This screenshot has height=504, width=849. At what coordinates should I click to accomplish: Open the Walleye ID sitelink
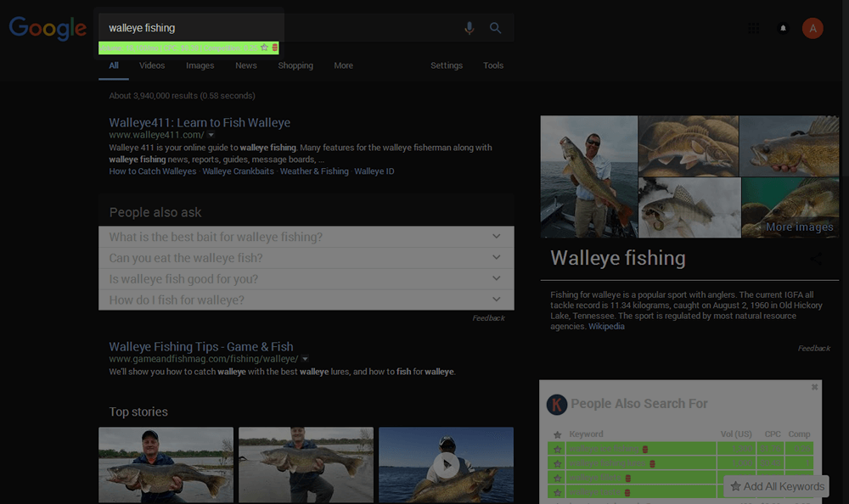tap(374, 171)
